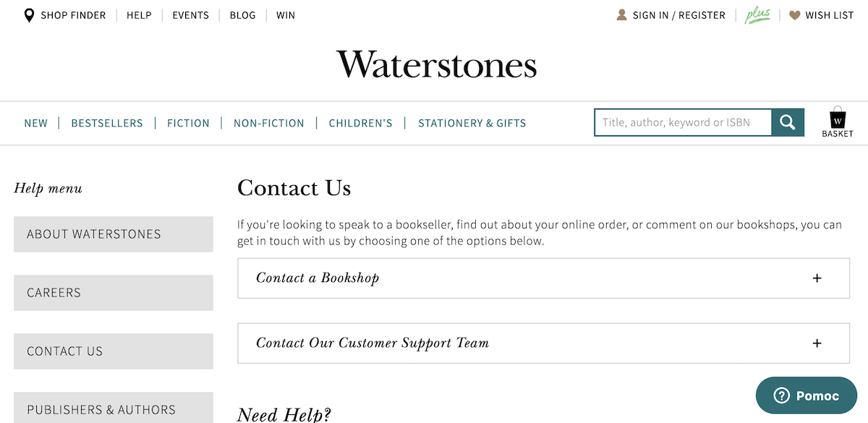Viewport: 868px width, 423px height.
Task: Select Careers in the Help menu
Action: (114, 293)
